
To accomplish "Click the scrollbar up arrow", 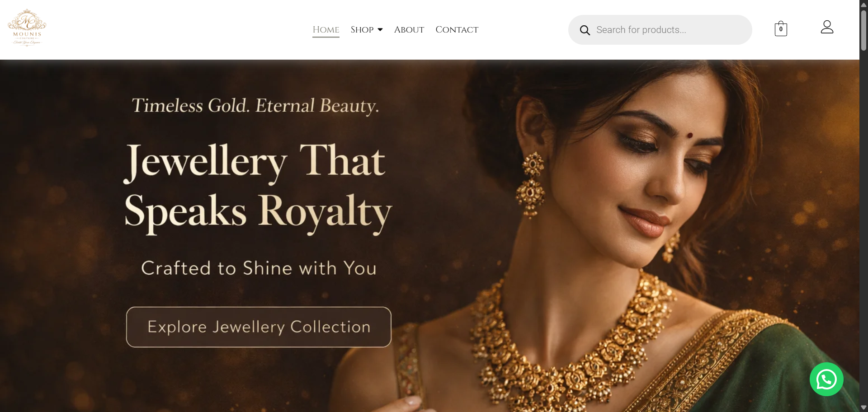I will pyautogui.click(x=863, y=4).
